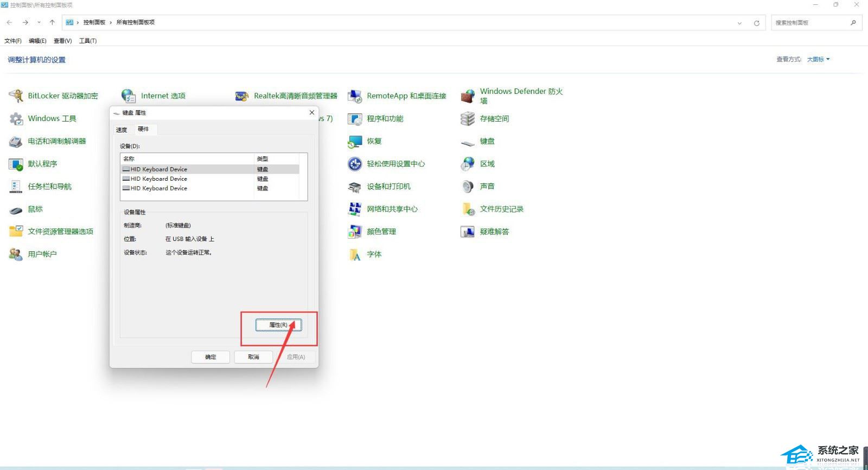Open the 文件历史记录 icon
Image resolution: width=868 pixels, height=470 pixels.
tap(468, 209)
